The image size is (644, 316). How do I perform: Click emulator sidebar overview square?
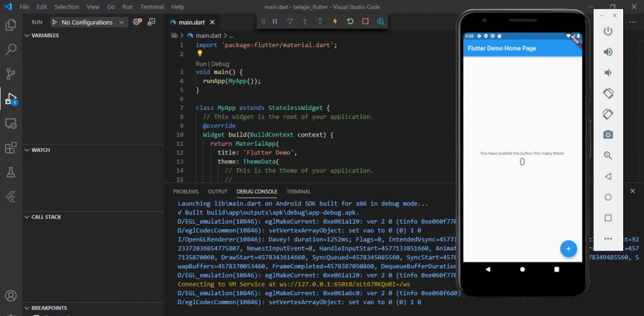tap(608, 218)
